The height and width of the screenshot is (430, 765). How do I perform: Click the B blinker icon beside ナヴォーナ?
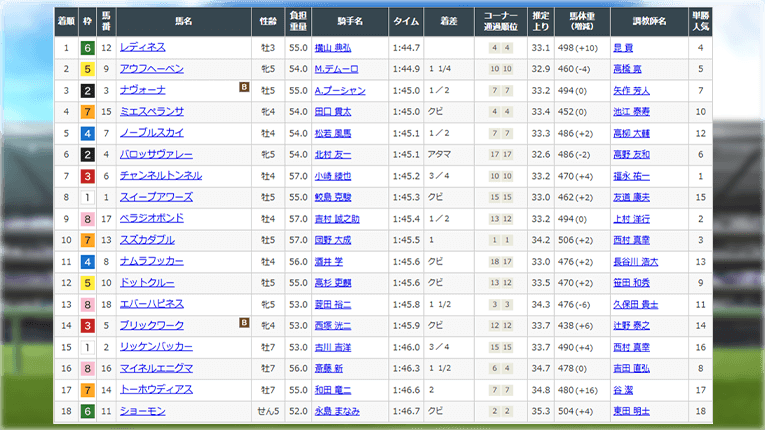244,88
